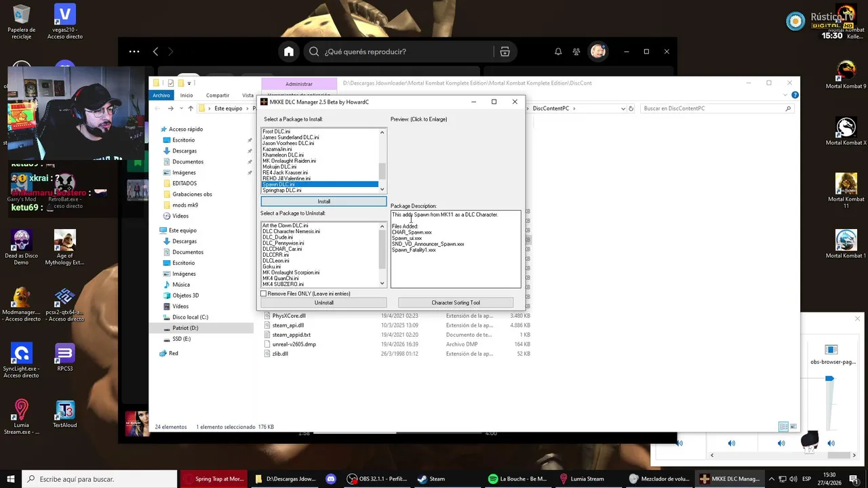Click Install button in DLC Manager
This screenshot has width=868, height=488.
324,201
